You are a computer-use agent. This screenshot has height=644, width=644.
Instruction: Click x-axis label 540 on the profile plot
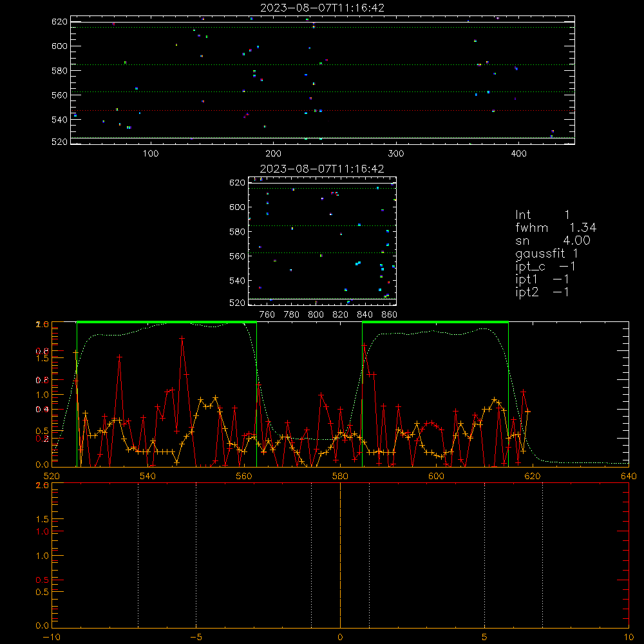tap(147, 476)
